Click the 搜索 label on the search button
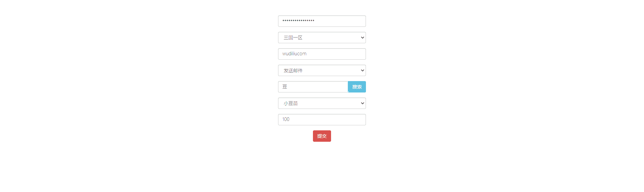This screenshot has width=644, height=192. [x=357, y=87]
